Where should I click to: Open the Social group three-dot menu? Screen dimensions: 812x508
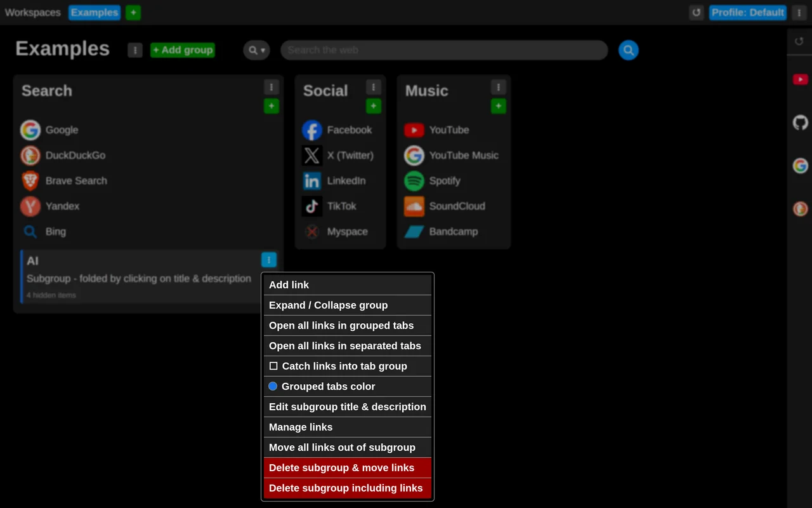coord(374,87)
